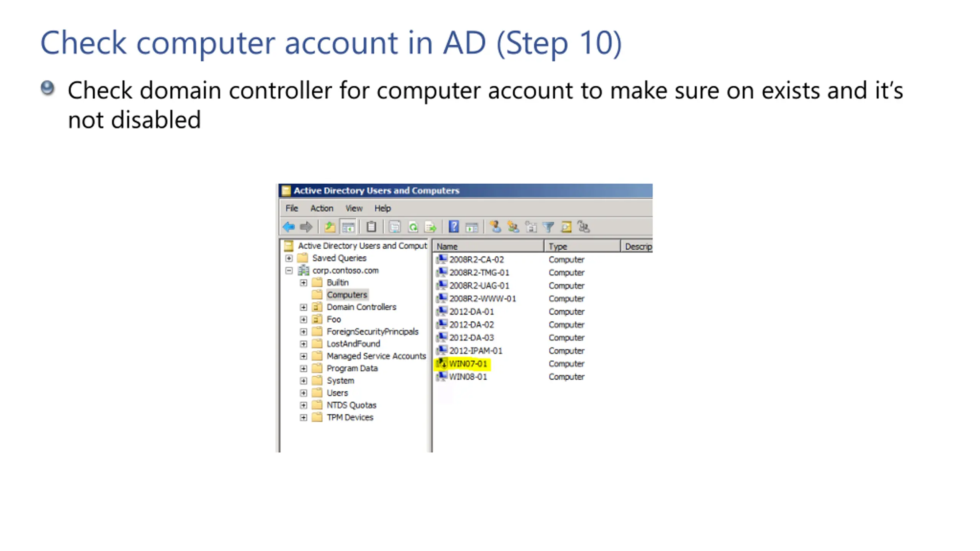Image resolution: width=980 pixels, height=551 pixels.
Task: Click the computer icon beside 2008R2-CA-02
Action: [442, 259]
